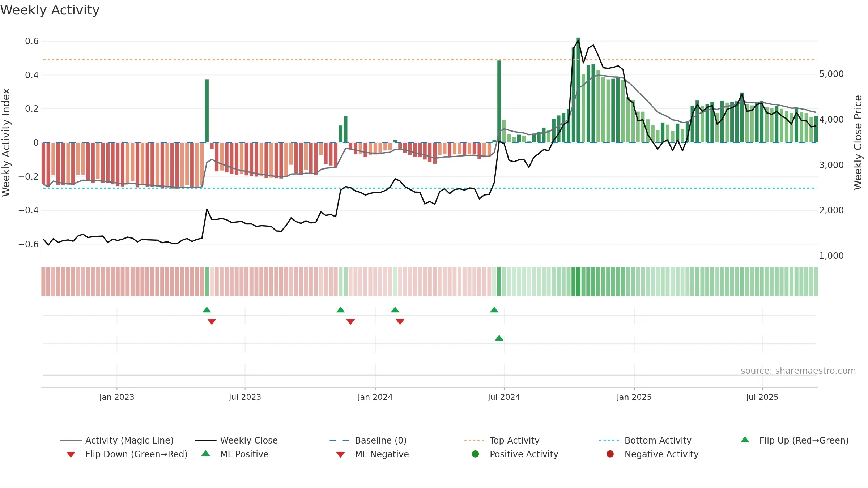The width and height of the screenshot is (868, 488).
Task: Toggle the Weekly Close legend entry
Action: (236, 440)
